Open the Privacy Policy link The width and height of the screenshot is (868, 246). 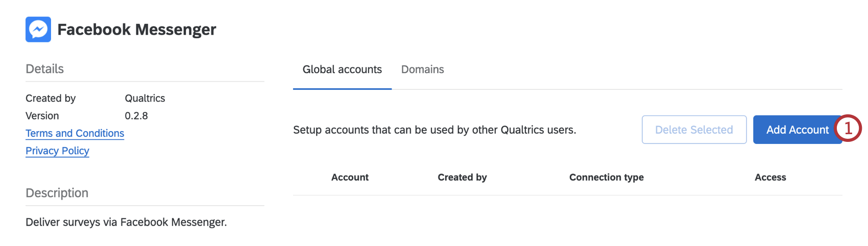pos(57,151)
